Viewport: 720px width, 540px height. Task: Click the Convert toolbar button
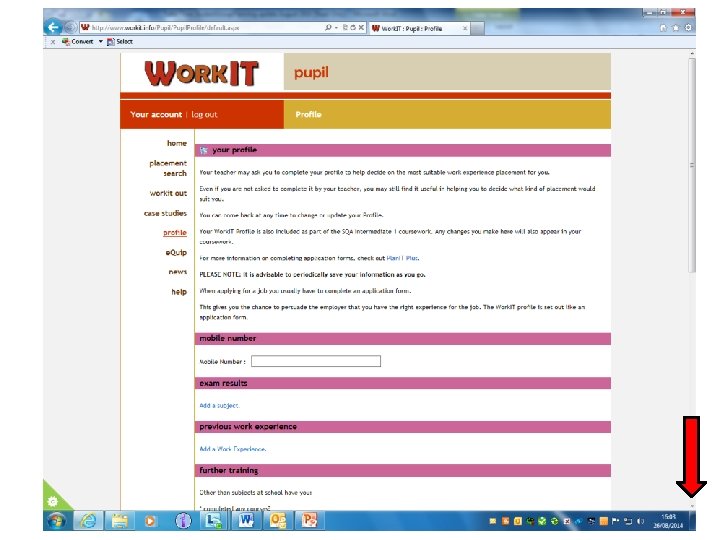(78, 42)
